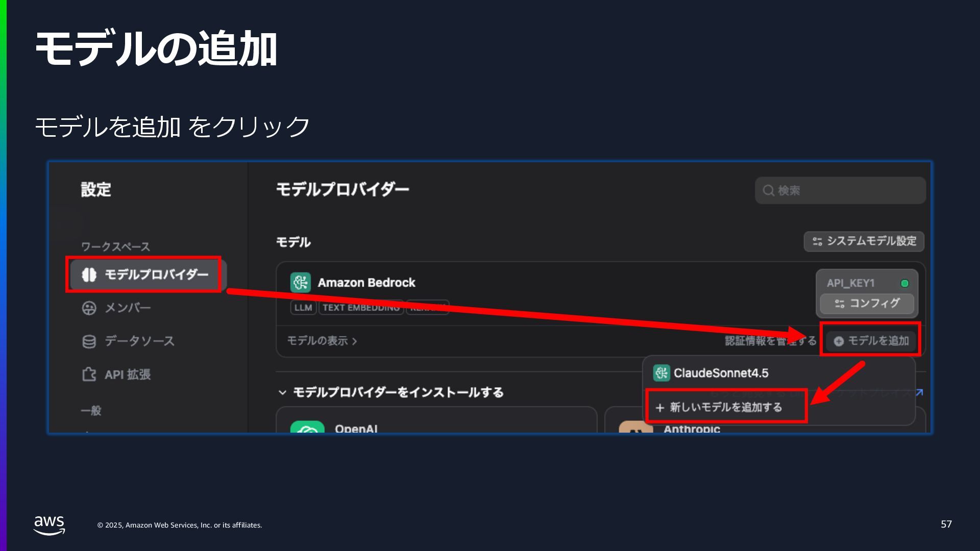Click the ClaudeSonnet4.5 model icon
This screenshot has height=551, width=980.
click(x=661, y=373)
